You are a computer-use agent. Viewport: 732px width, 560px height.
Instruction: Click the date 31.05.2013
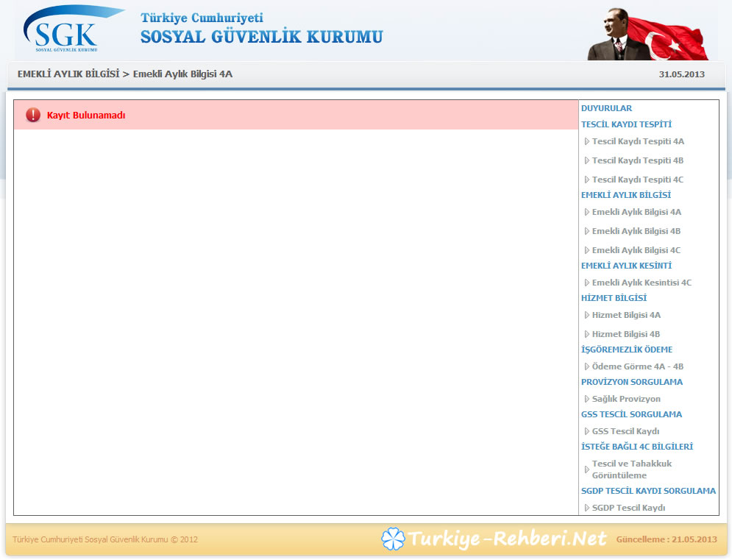click(681, 74)
